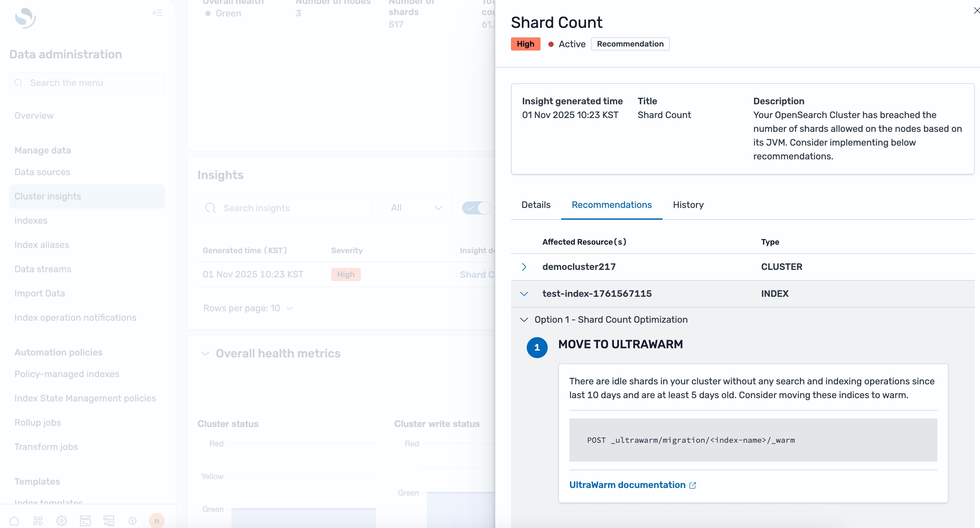
Task: Expand the democluster217 resource row
Action: [524, 267]
